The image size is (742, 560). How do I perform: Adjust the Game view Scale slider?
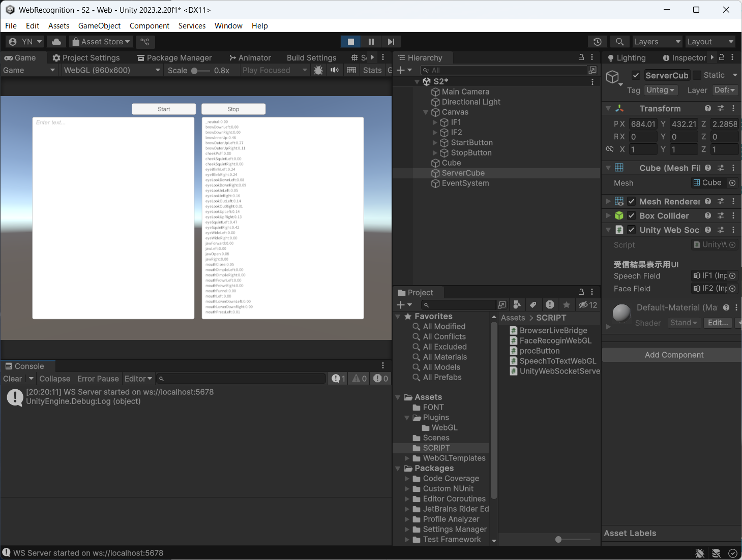point(194,71)
